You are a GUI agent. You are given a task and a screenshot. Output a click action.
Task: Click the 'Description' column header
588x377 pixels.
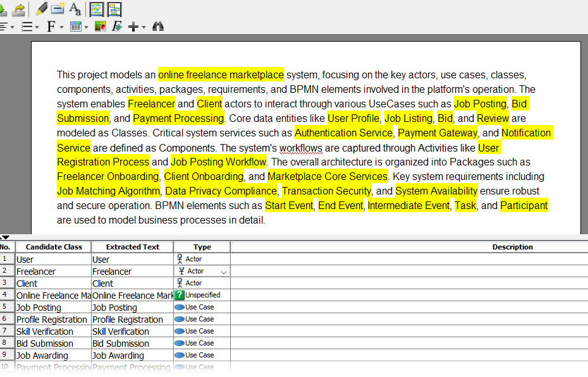tap(512, 247)
